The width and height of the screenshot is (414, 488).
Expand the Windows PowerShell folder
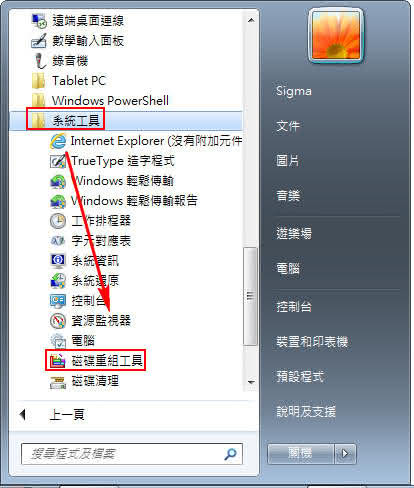pyautogui.click(x=126, y=100)
